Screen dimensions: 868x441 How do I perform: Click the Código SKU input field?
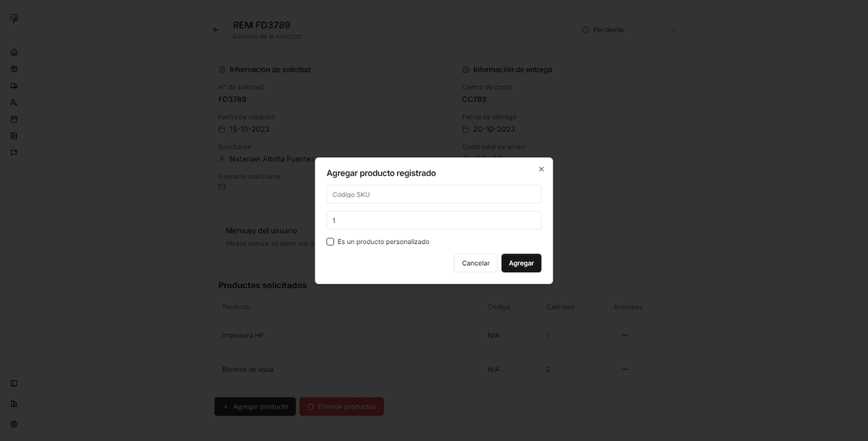tap(434, 194)
